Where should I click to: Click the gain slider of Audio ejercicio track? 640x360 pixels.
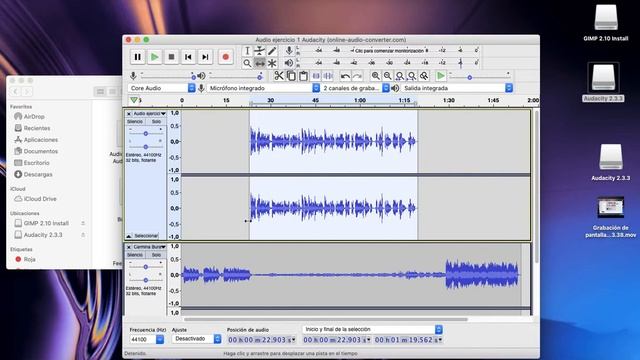click(x=145, y=133)
